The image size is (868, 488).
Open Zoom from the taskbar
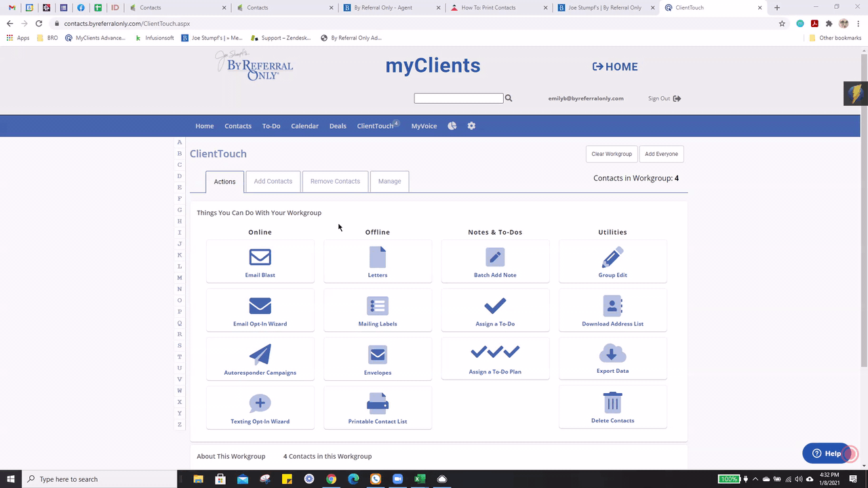point(397,479)
